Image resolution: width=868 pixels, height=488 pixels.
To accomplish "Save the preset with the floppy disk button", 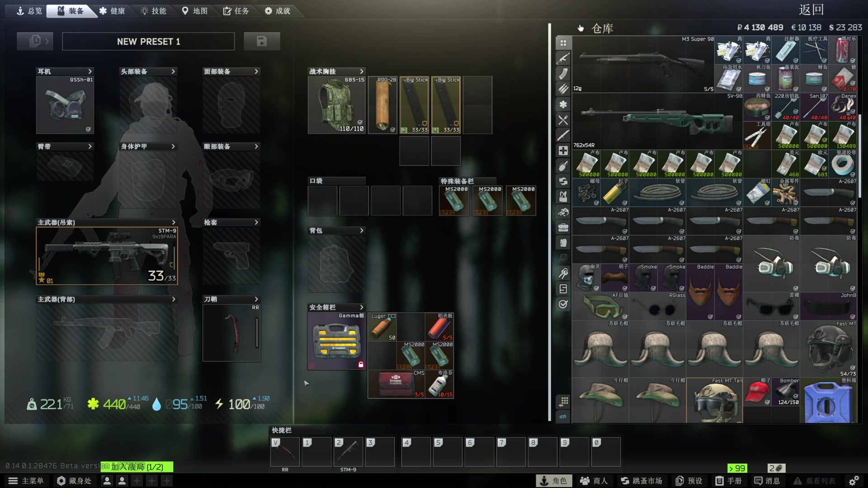I will pos(262,41).
